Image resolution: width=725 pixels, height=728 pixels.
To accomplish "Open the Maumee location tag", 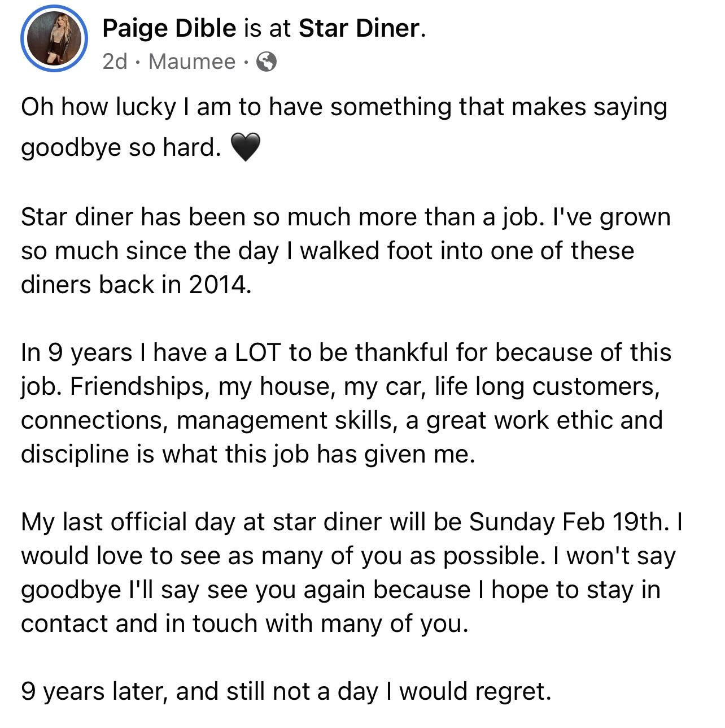I will tap(192, 61).
